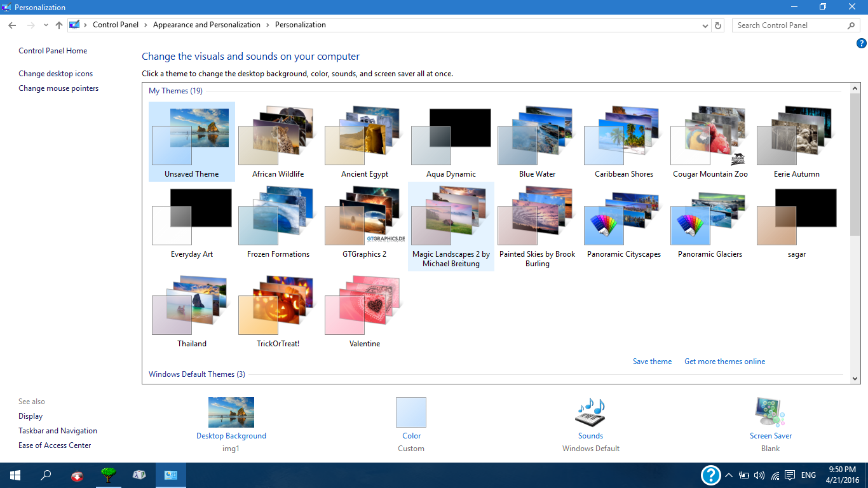Image resolution: width=868 pixels, height=488 pixels.
Task: Click the blue Help question mark
Action: (862, 43)
